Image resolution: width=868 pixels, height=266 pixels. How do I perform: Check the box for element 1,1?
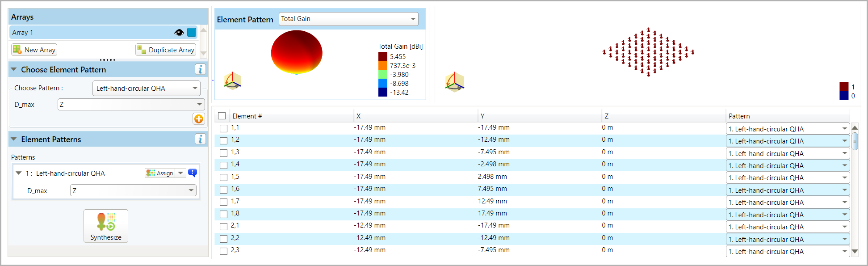[x=224, y=128]
